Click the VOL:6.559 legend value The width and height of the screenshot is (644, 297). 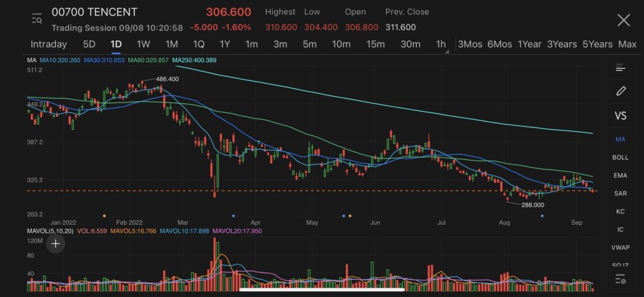[92, 231]
